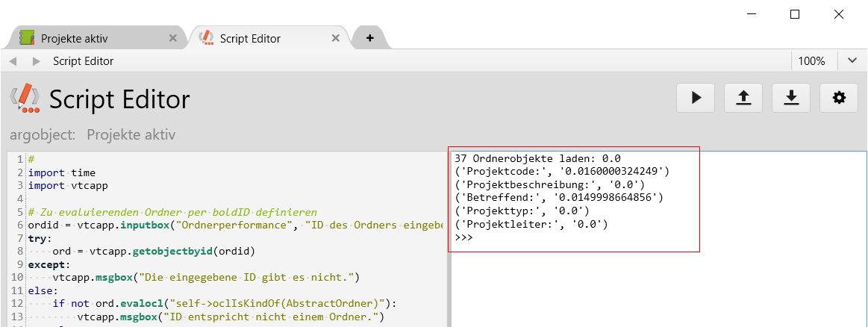This screenshot has width=868, height=327.
Task: Click the Projekte aktiv tab icon
Action: pyautogui.click(x=27, y=38)
